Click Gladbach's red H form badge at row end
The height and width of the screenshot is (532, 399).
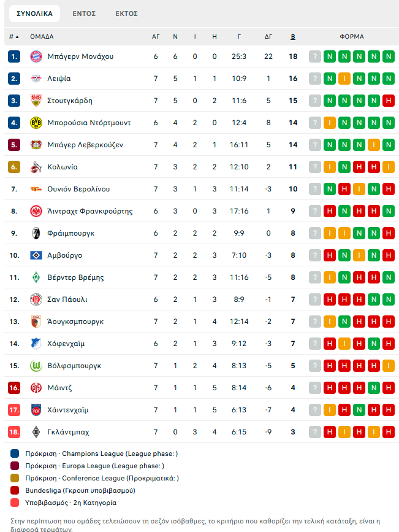(388, 432)
